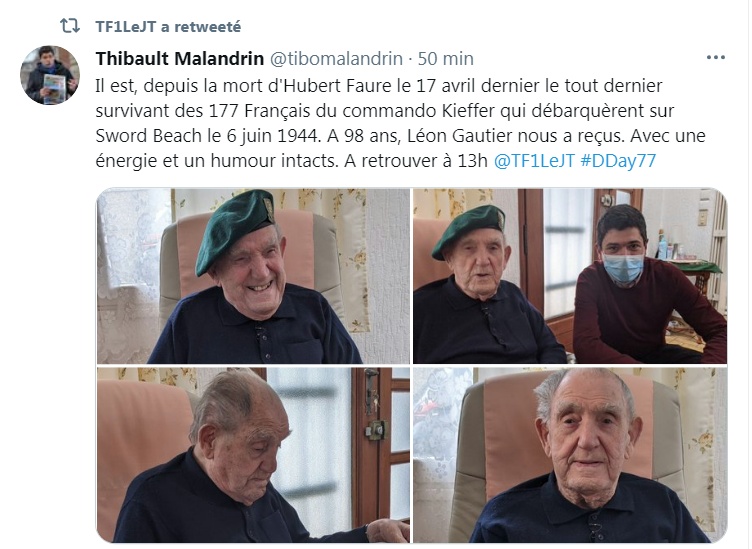View portrait photo of elderly man facing camera
The image size is (752, 549).
[x=570, y=455]
